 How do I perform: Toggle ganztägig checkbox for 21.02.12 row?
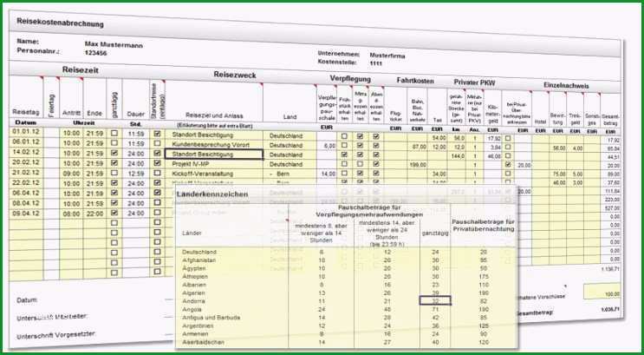point(114,173)
